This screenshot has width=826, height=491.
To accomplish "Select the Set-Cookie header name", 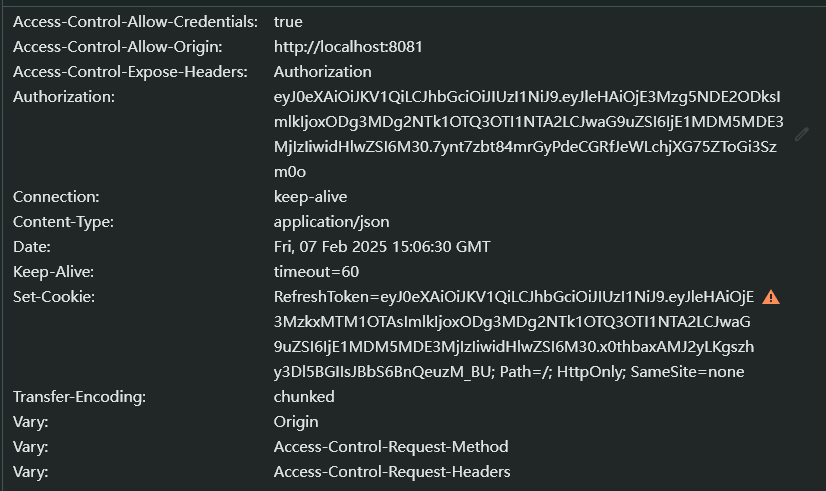I will (54, 297).
